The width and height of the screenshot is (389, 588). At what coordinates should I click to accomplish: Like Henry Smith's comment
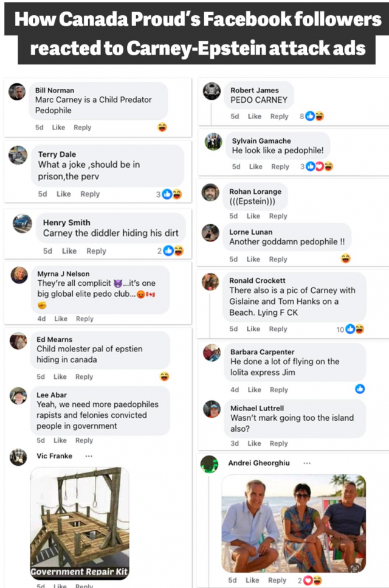(69, 251)
